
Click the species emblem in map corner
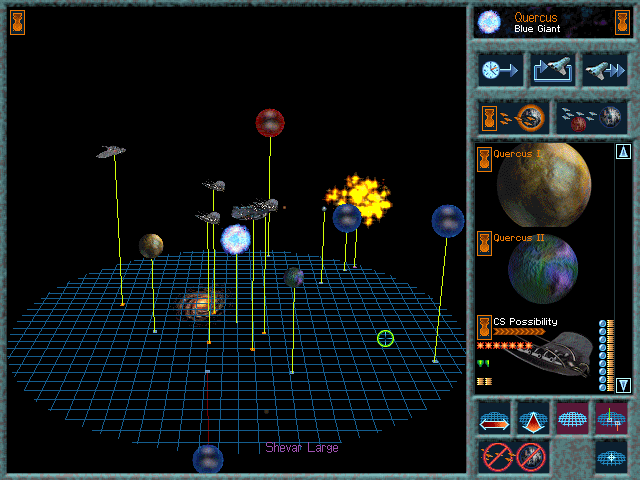tap(18, 22)
